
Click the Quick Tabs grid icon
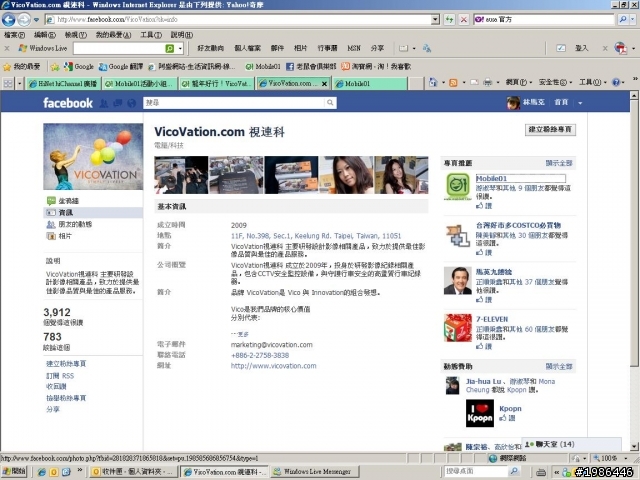8,84
